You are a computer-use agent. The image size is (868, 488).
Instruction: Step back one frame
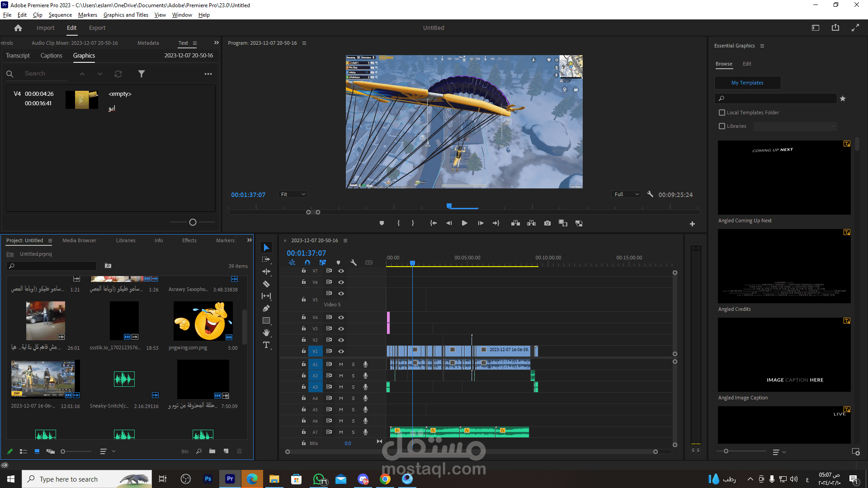pyautogui.click(x=449, y=223)
